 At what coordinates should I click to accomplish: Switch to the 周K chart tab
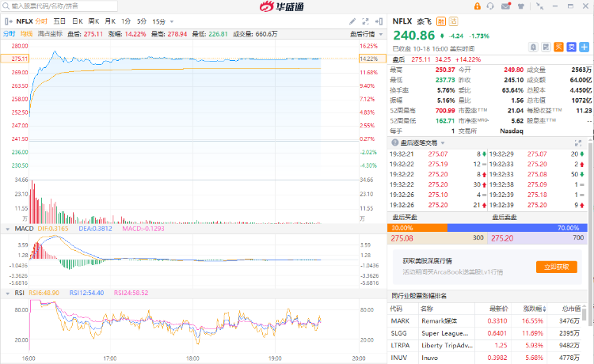coord(93,21)
